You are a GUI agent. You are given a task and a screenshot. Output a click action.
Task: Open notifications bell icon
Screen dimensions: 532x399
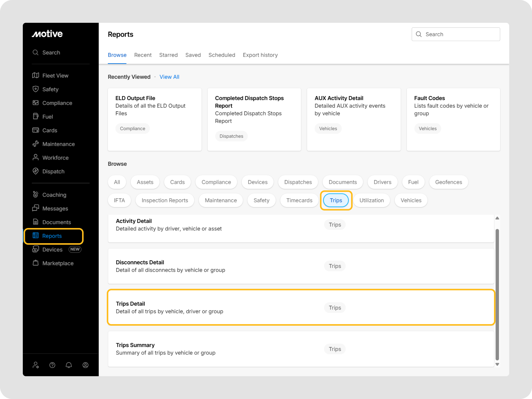69,365
